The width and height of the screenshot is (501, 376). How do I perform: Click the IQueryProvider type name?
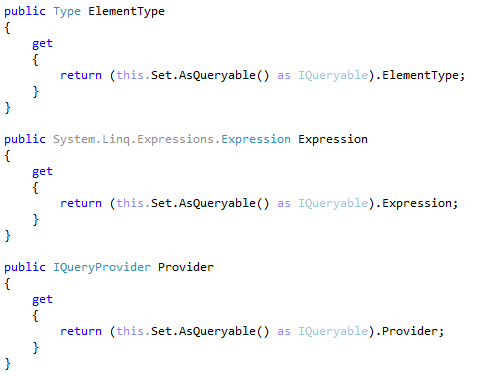(x=102, y=267)
